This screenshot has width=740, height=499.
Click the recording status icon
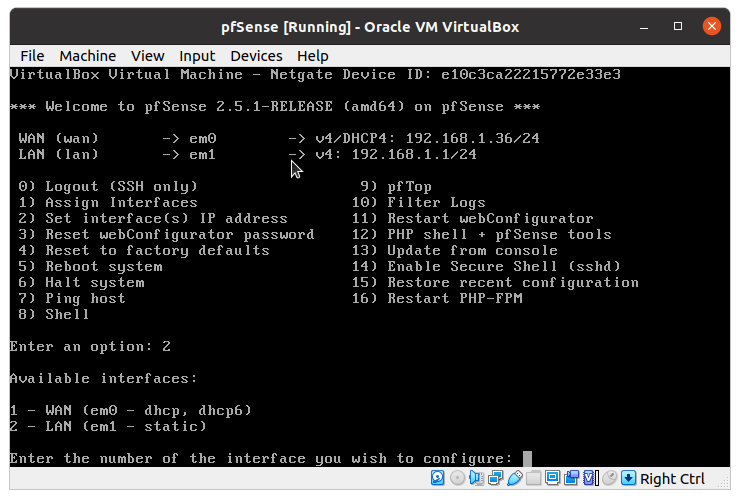(571, 478)
